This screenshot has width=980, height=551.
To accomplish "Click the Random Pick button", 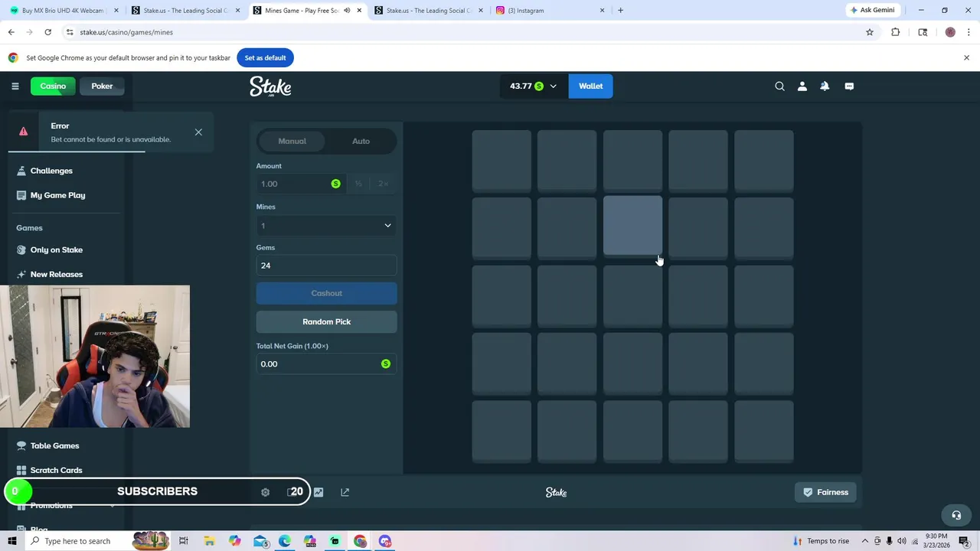I will coord(326,321).
